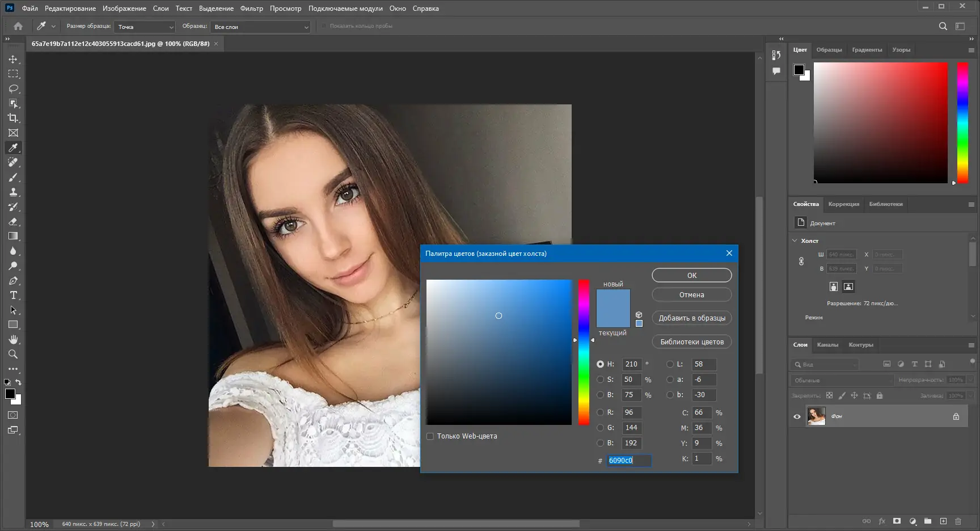The width and height of the screenshot is (980, 531).
Task: Click the Home icon in options bar
Action: [18, 26]
